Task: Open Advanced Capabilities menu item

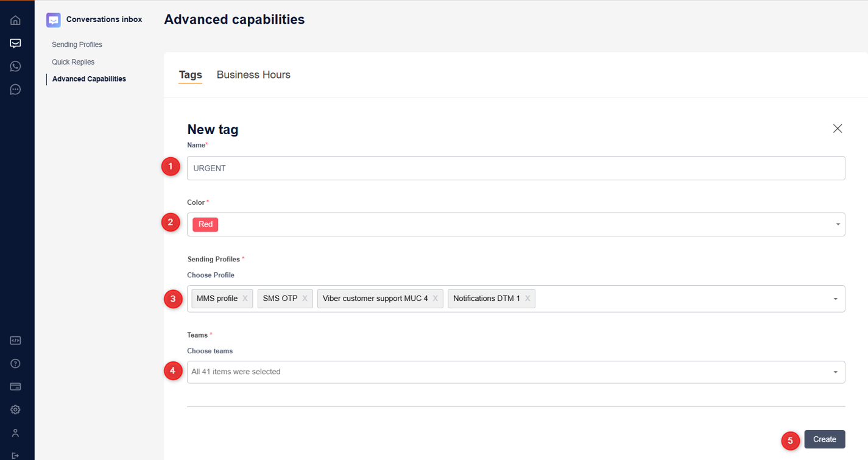Action: pos(89,79)
